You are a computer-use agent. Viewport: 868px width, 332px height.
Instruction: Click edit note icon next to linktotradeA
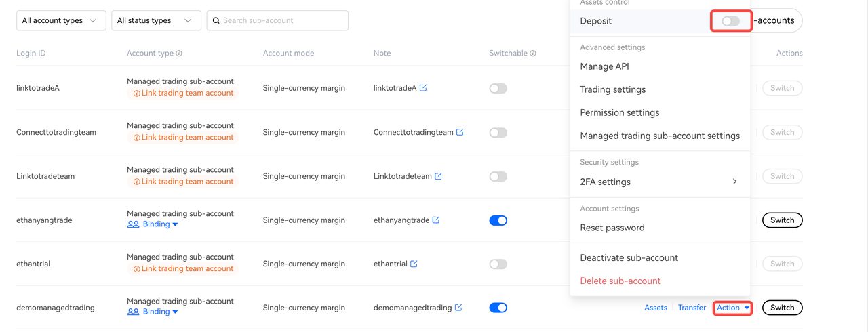pos(423,88)
